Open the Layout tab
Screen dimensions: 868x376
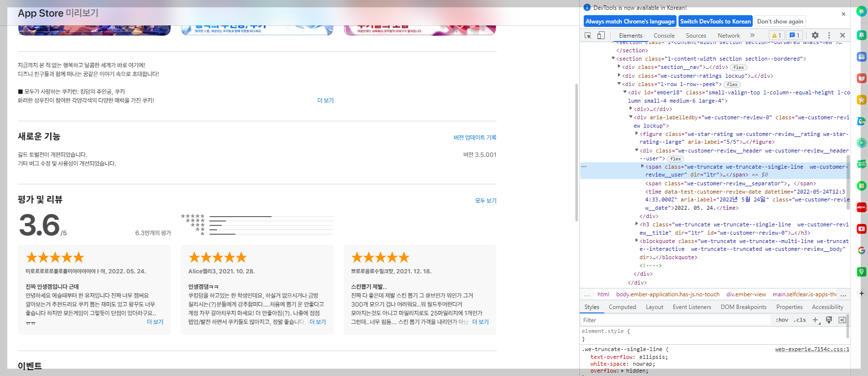coord(655,307)
